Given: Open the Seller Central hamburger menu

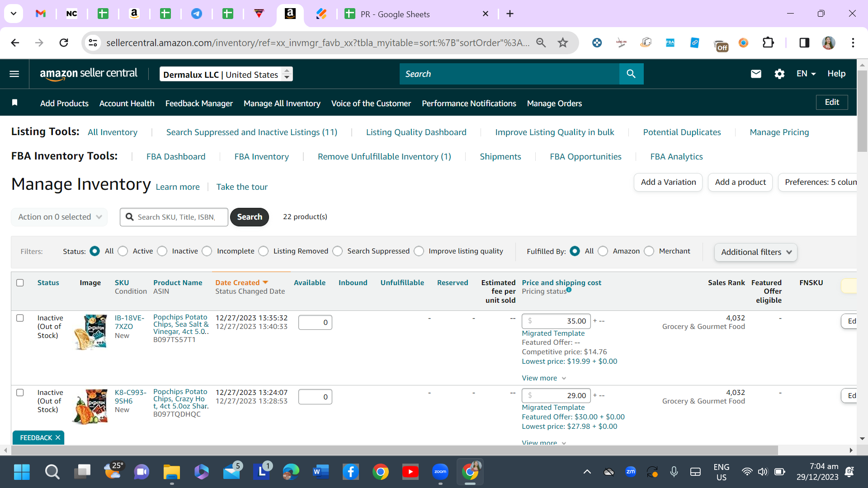Looking at the screenshot, I should pos(14,74).
